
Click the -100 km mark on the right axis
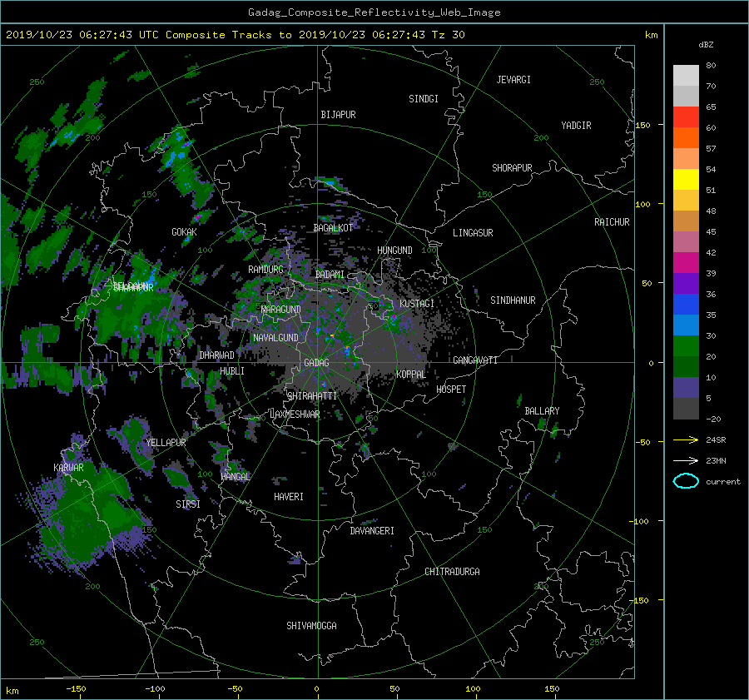coord(641,521)
